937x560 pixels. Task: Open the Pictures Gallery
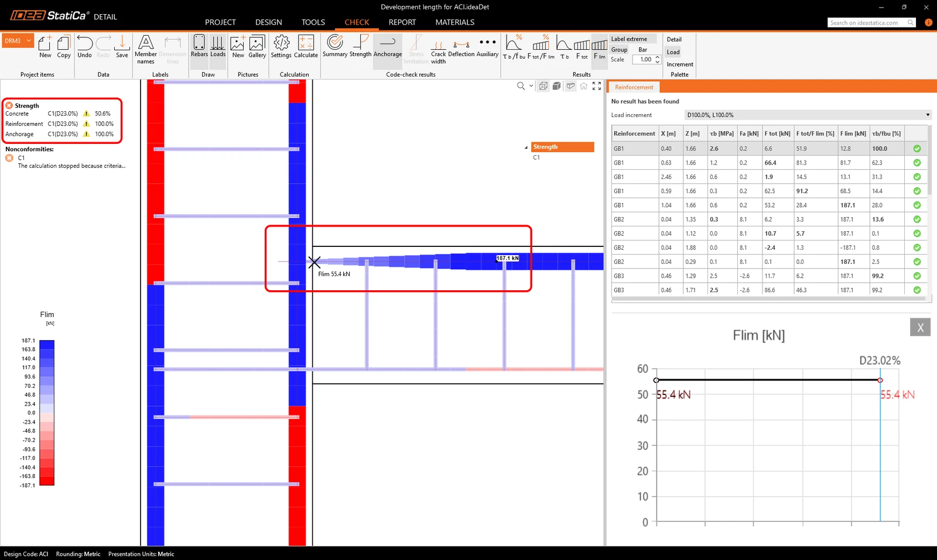tap(257, 46)
